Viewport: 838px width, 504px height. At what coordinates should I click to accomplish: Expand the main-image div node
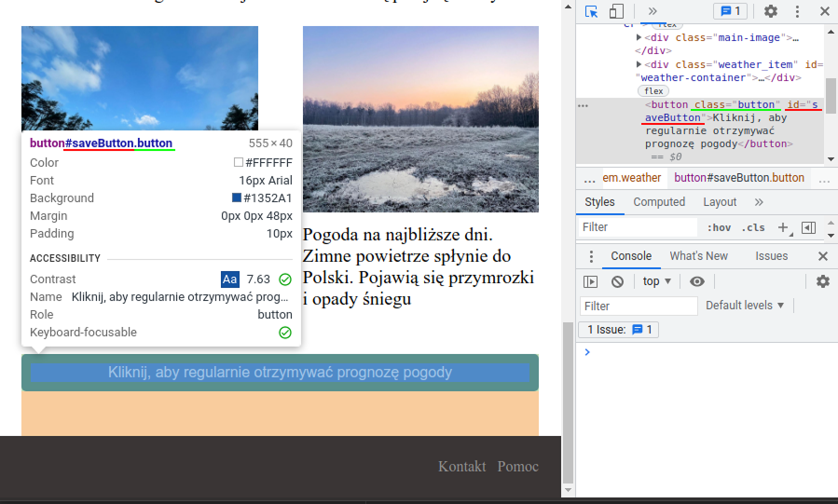click(x=639, y=38)
